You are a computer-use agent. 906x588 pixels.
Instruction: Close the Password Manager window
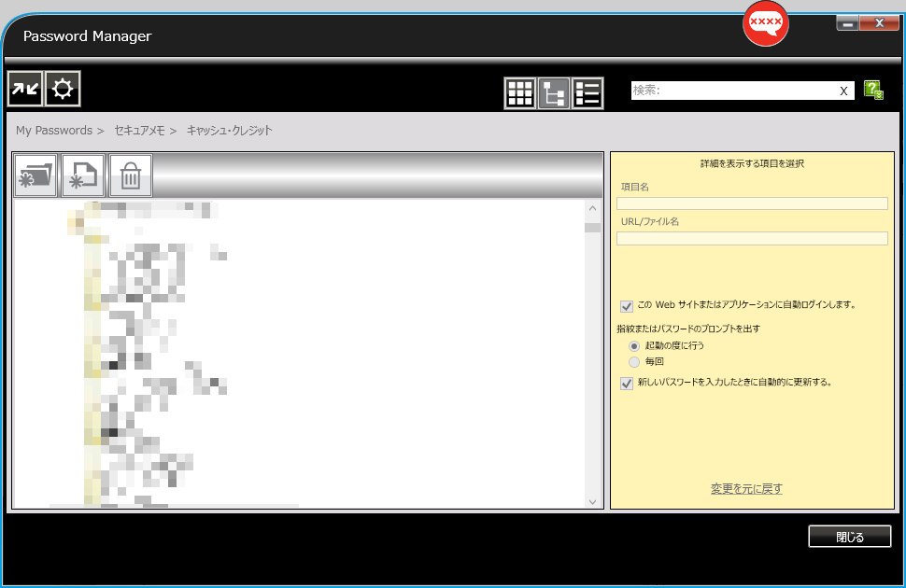pyautogui.click(x=879, y=23)
